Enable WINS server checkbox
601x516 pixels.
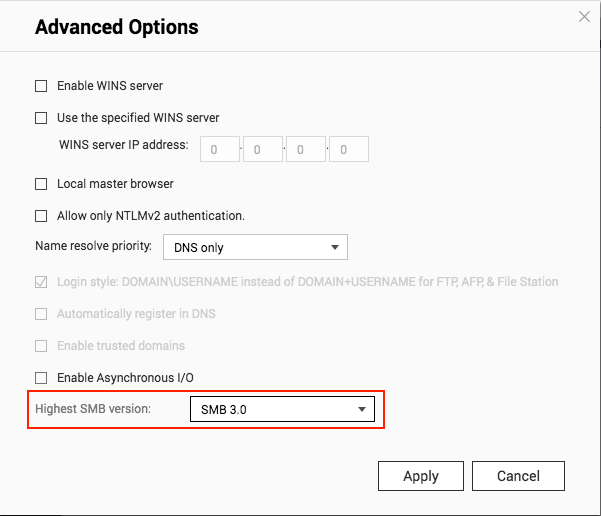coord(41,86)
